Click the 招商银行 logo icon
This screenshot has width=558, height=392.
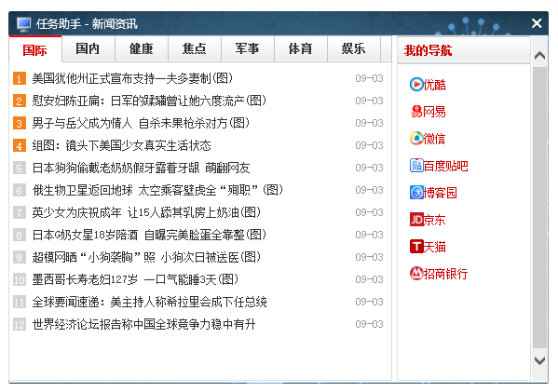[416, 274]
